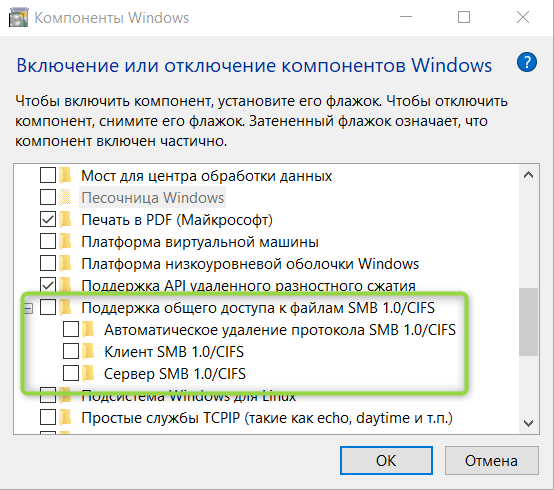
Task: Enable Клиент SMB 1.0/CIFS checkbox
Action: tap(71, 352)
